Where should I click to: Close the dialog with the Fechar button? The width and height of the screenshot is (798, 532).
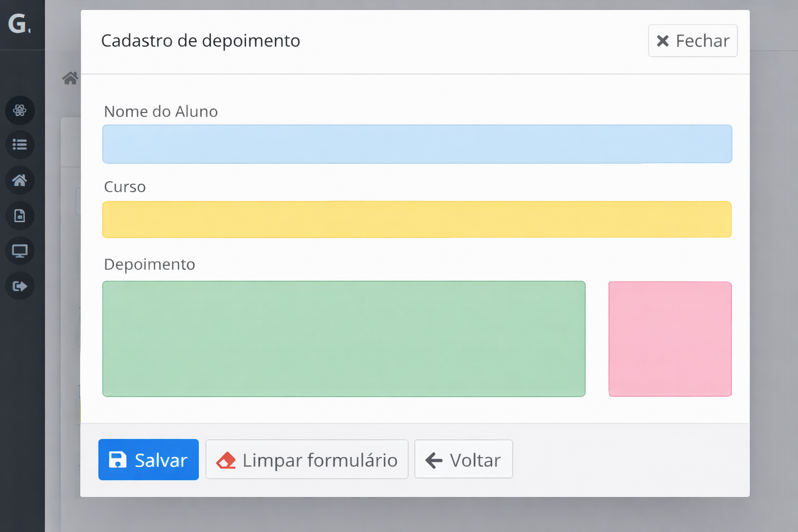coord(693,41)
